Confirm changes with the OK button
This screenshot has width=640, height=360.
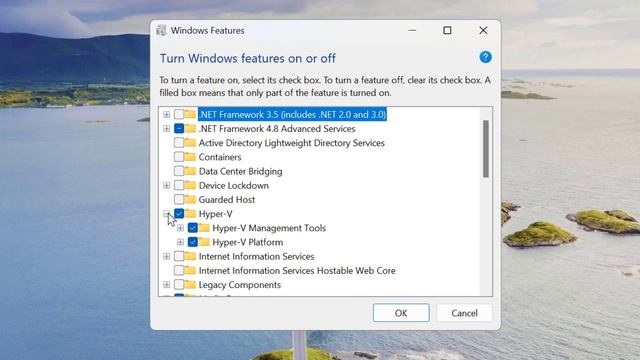[401, 313]
